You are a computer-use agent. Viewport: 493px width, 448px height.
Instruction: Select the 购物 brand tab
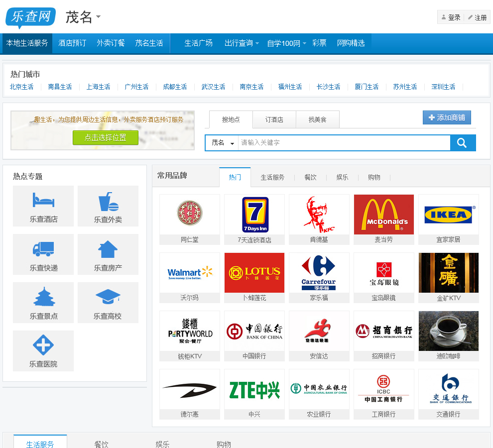tap(374, 177)
